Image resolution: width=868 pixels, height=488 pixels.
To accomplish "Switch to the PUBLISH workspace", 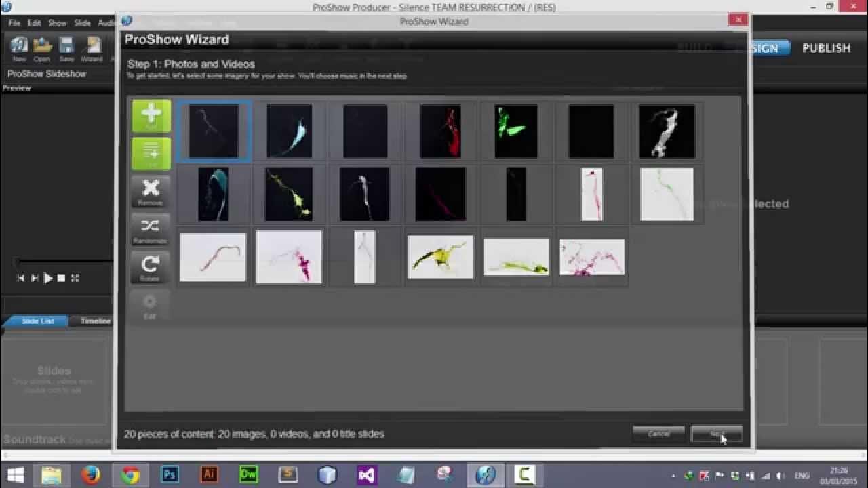I will point(826,48).
